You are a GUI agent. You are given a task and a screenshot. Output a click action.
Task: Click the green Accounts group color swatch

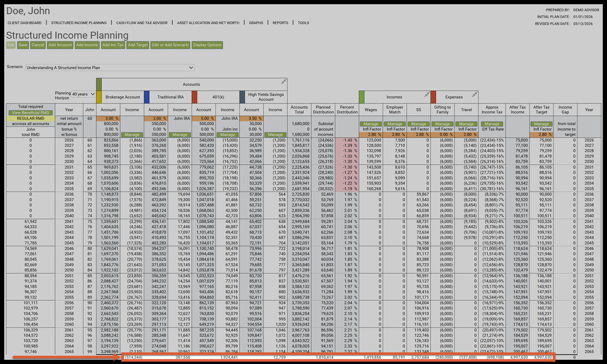coord(99,84)
